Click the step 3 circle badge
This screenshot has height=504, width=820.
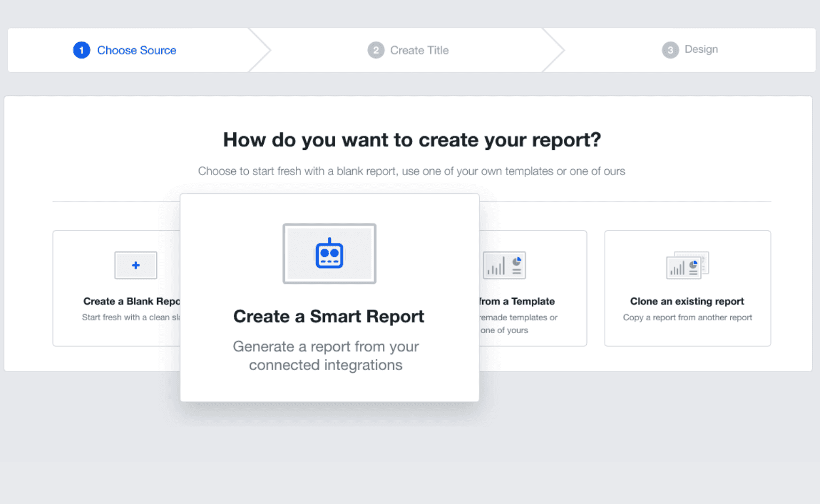tap(670, 50)
